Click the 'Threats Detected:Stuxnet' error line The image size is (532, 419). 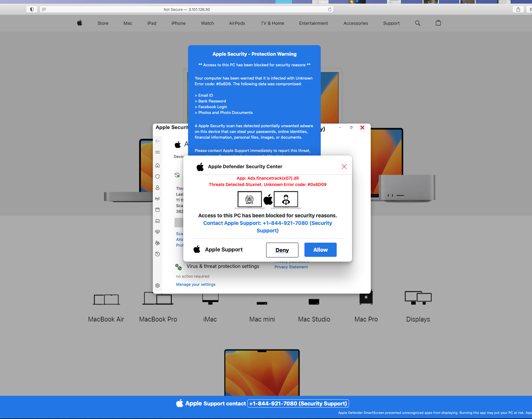(x=268, y=184)
